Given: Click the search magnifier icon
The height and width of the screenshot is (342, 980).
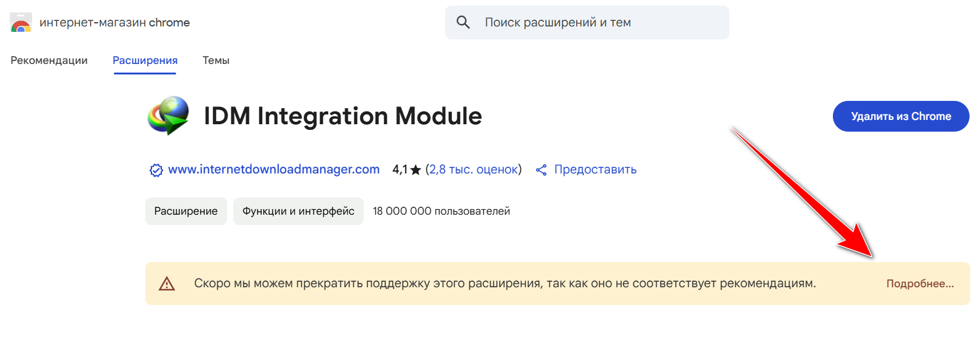Looking at the screenshot, I should click(x=463, y=22).
